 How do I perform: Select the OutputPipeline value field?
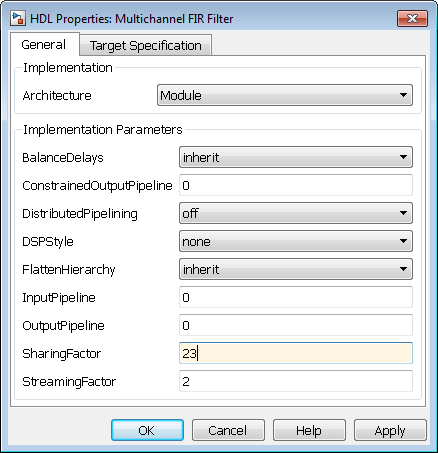pyautogui.click(x=296, y=325)
